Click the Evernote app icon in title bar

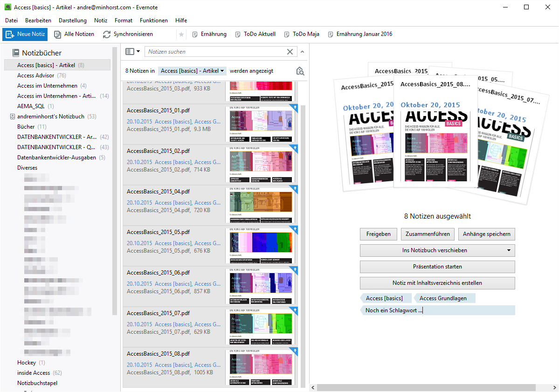pyautogui.click(x=7, y=7)
